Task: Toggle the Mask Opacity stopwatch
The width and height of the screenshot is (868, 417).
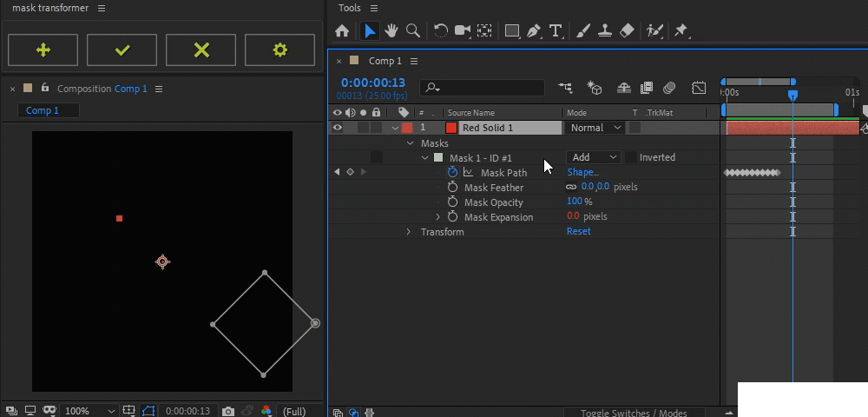Action: tap(453, 202)
